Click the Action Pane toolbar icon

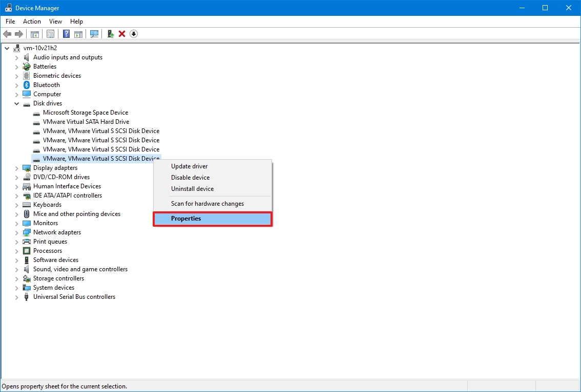[78, 34]
